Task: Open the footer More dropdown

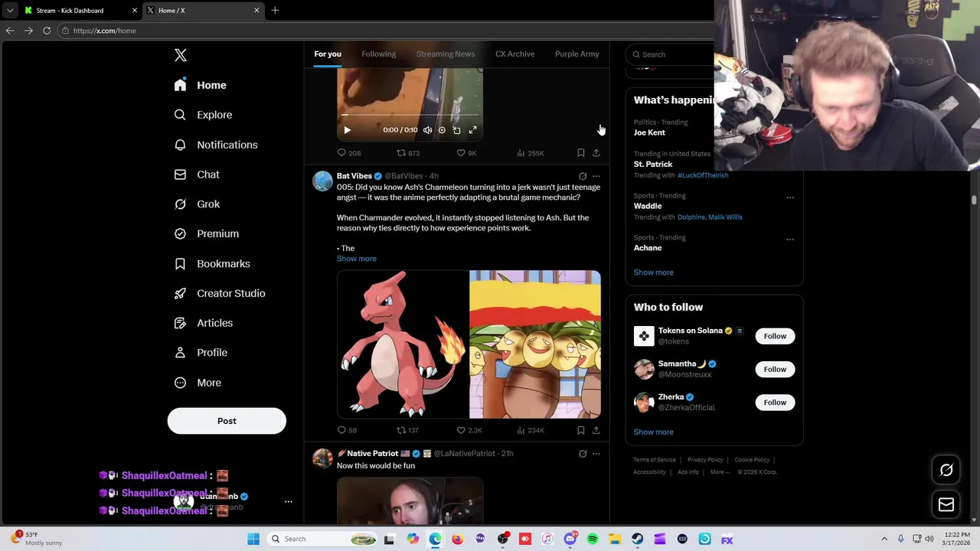Action: [719, 472]
